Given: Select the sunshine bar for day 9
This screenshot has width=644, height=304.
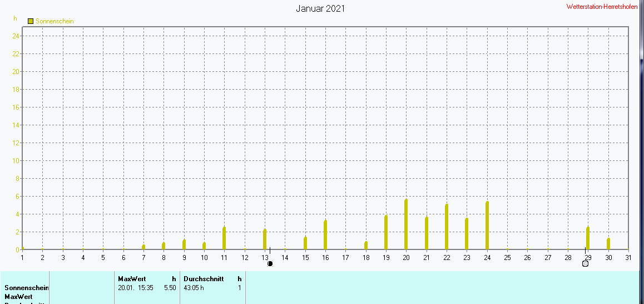Looking at the screenshot, I should [184, 244].
